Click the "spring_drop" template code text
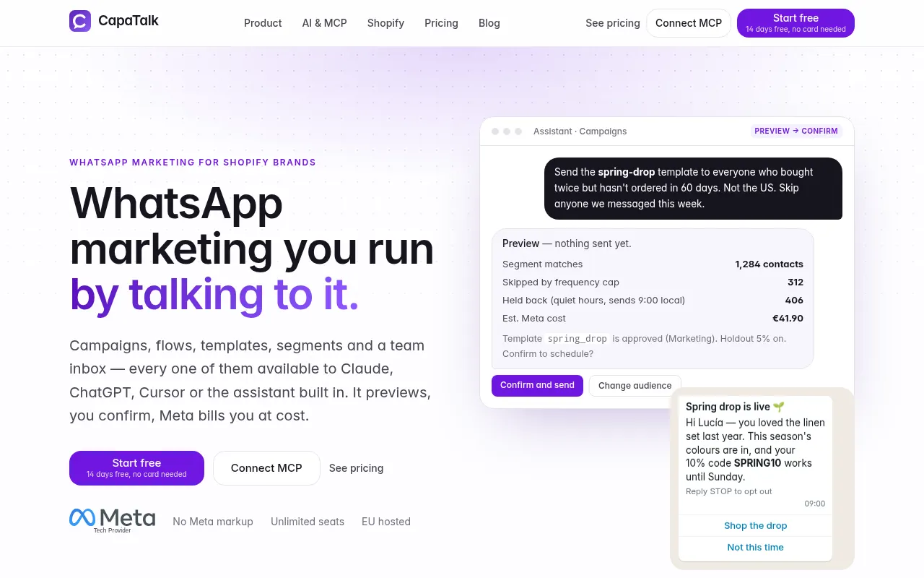 tap(577, 339)
